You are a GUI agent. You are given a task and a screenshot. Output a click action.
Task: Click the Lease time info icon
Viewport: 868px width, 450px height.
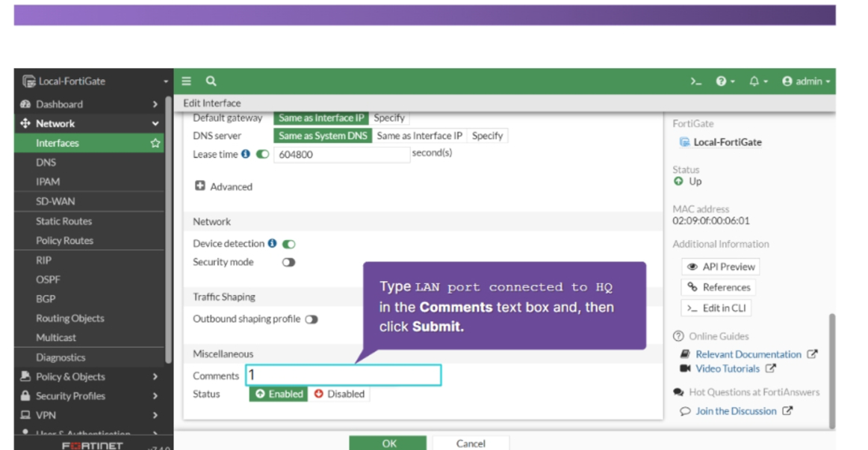click(245, 154)
